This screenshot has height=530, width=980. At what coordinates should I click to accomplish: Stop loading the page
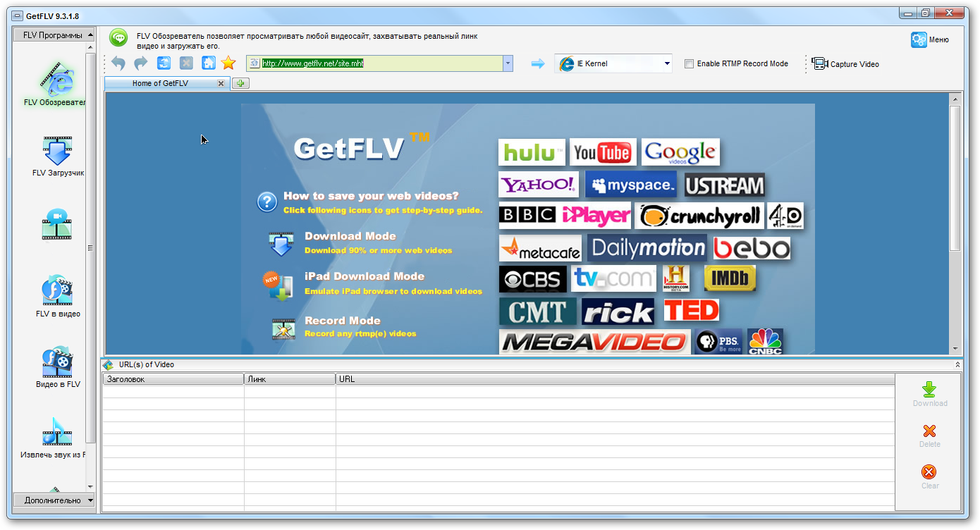coord(186,63)
